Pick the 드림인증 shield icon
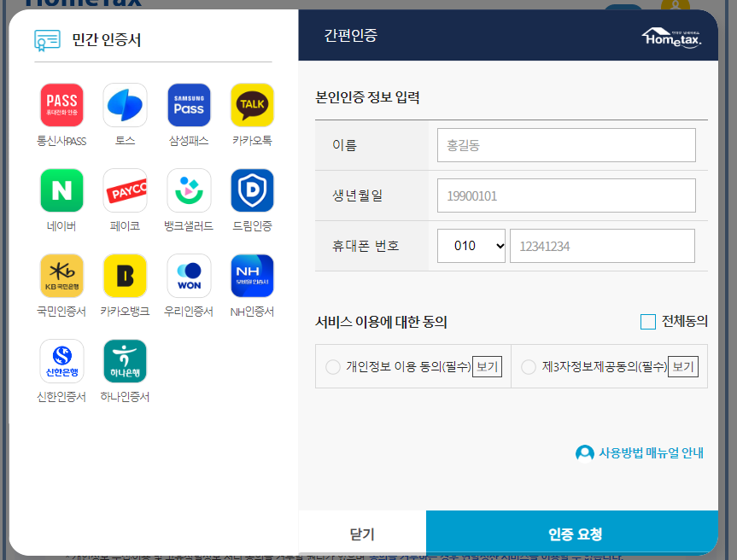Screen dimensions: 737x560 [253, 190]
